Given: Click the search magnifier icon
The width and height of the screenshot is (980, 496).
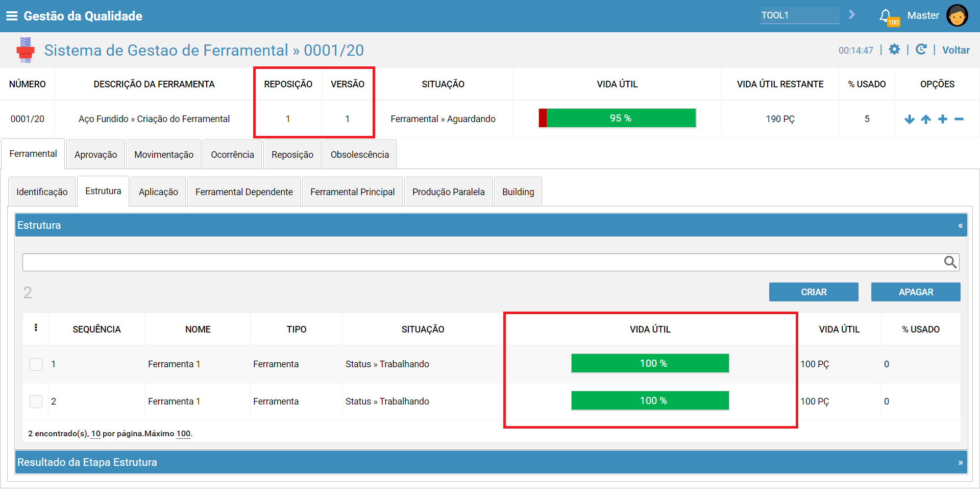Looking at the screenshot, I should click(x=950, y=262).
